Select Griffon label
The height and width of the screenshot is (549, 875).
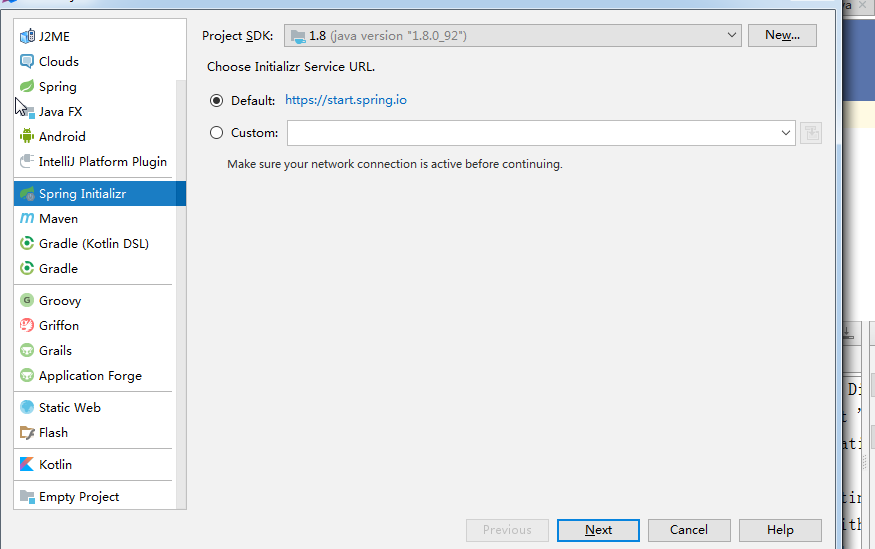point(59,325)
